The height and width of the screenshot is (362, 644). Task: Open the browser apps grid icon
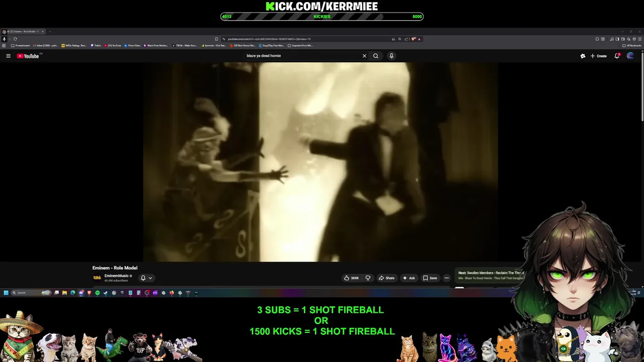(4, 45)
